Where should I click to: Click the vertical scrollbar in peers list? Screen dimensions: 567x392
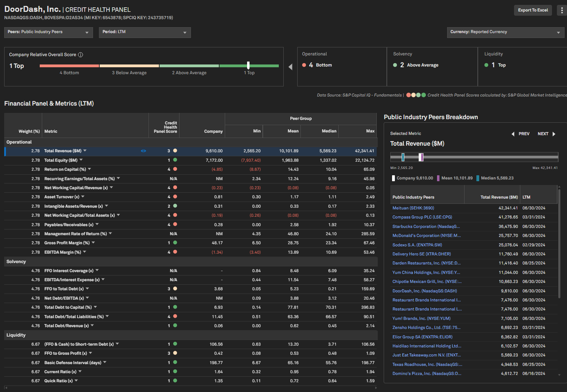coord(559,244)
